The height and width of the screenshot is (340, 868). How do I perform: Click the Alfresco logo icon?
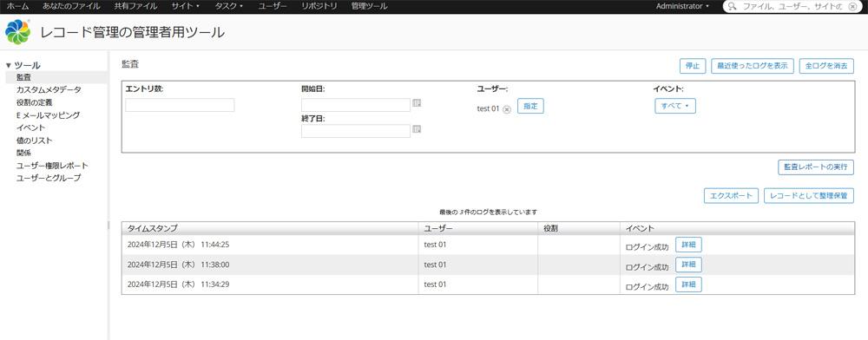pos(17,32)
